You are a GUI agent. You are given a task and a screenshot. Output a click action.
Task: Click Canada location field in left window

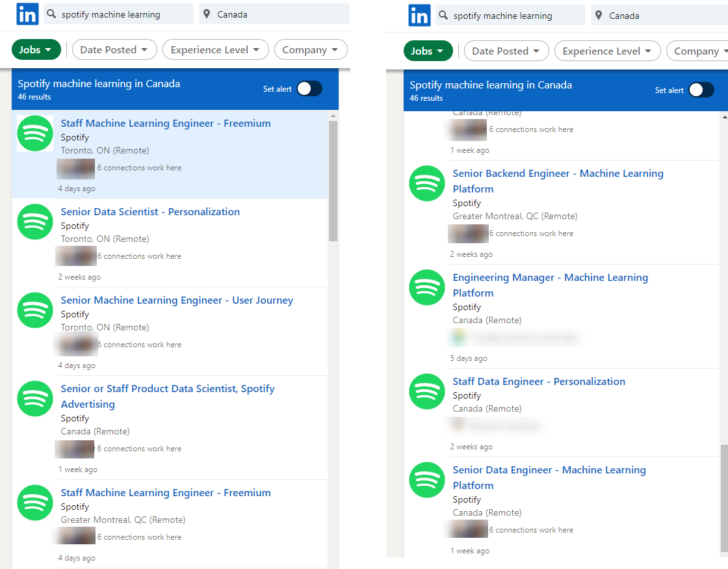coord(274,14)
